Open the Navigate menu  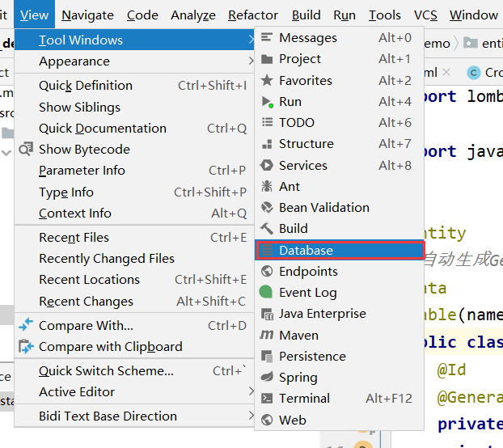tap(87, 15)
